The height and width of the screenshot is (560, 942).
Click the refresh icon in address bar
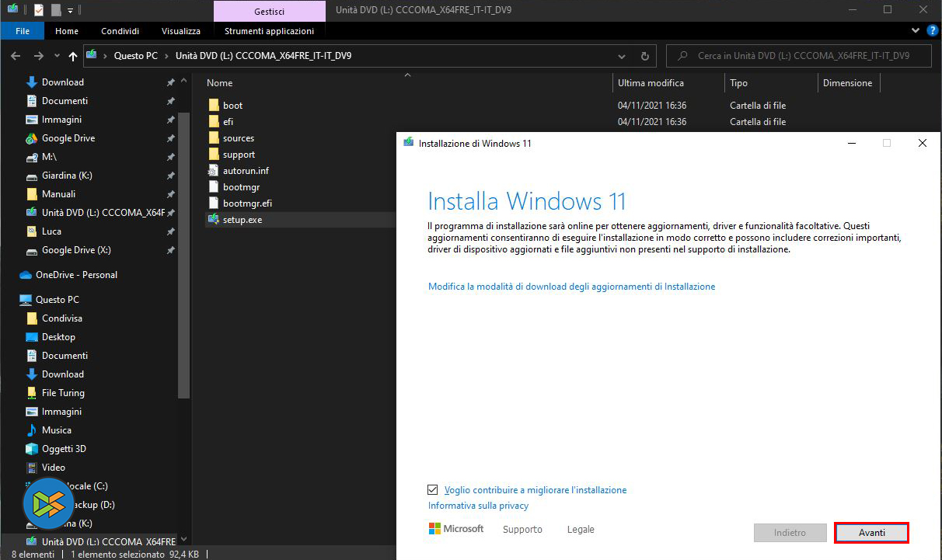click(x=644, y=56)
